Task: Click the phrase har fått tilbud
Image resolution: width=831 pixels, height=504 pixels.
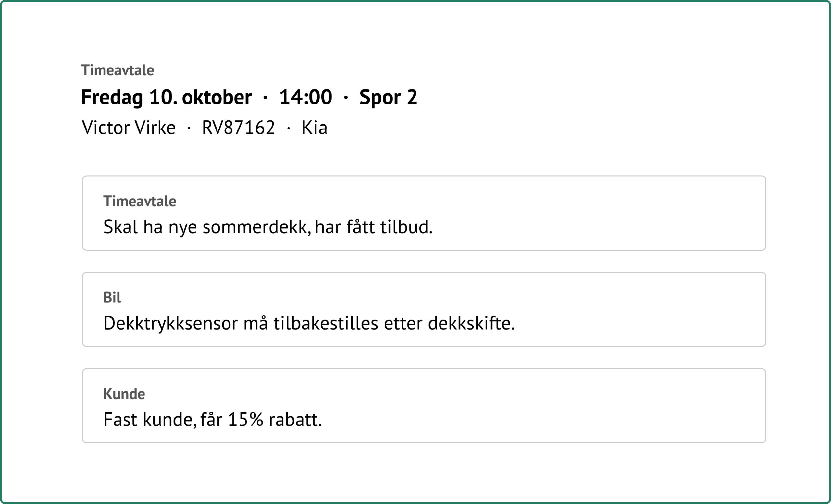Action: [373, 227]
